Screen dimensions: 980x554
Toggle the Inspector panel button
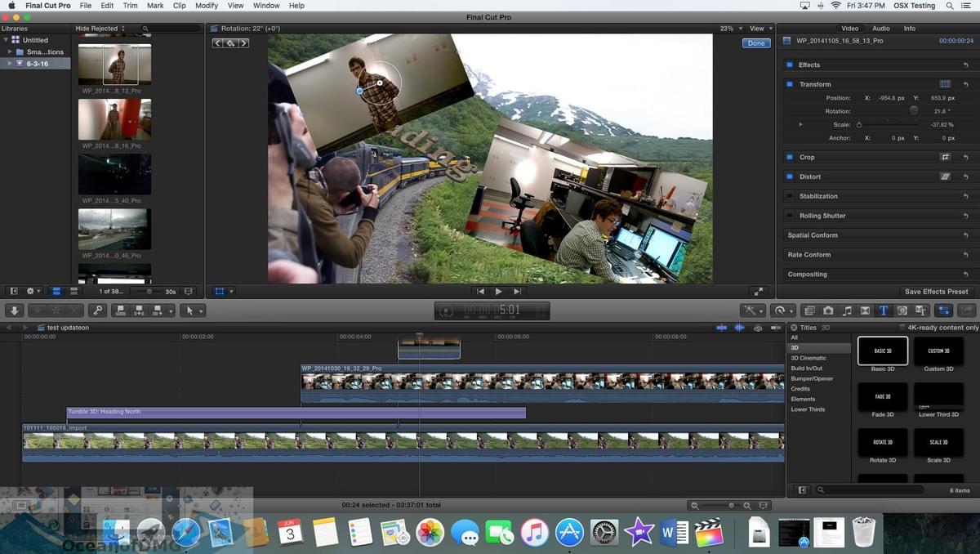tap(943, 311)
